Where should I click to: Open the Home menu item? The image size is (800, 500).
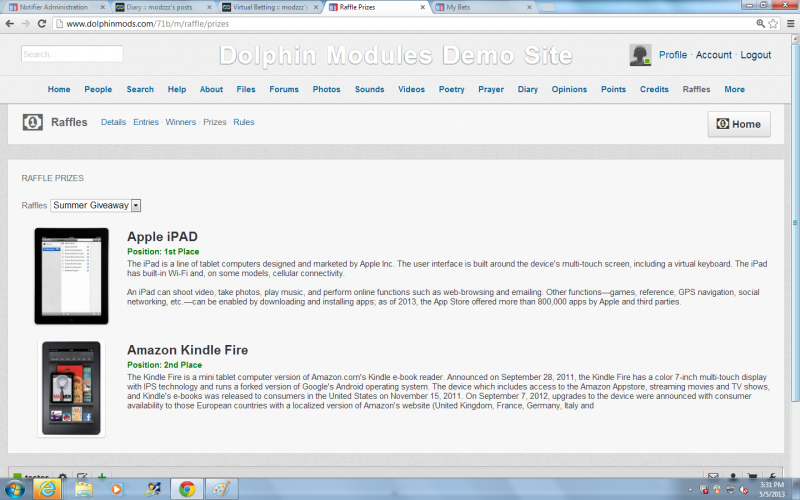click(59, 89)
